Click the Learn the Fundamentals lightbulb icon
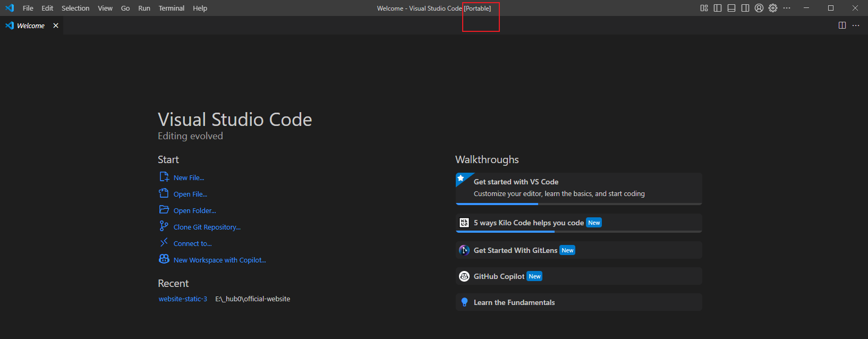Image resolution: width=868 pixels, height=339 pixels. click(x=464, y=302)
